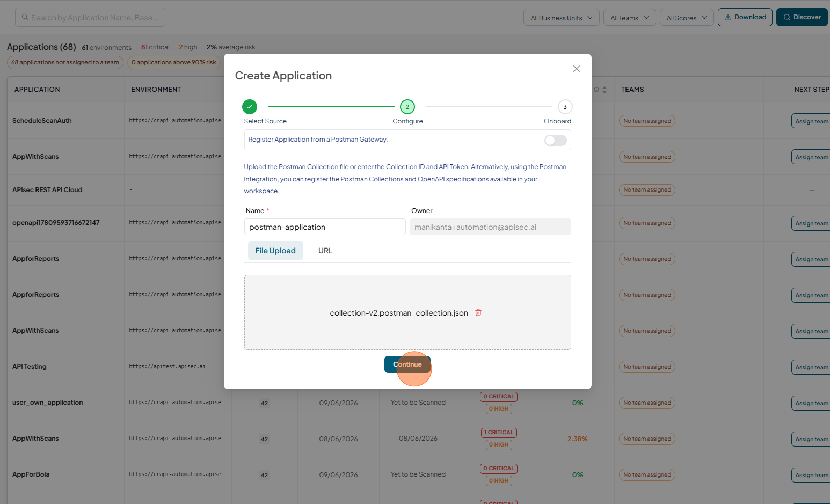The width and height of the screenshot is (830, 504).
Task: Click the Configure step circle
Action: pos(407,107)
